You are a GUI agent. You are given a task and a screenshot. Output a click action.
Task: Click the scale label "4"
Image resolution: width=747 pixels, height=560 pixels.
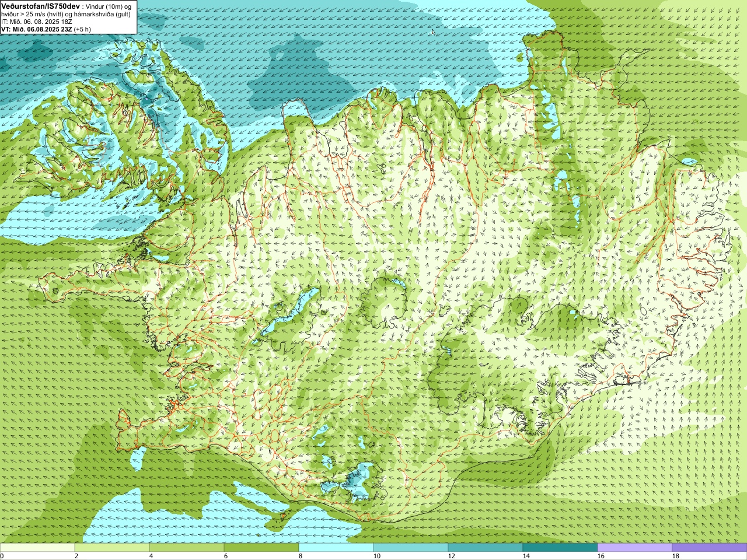click(x=151, y=556)
